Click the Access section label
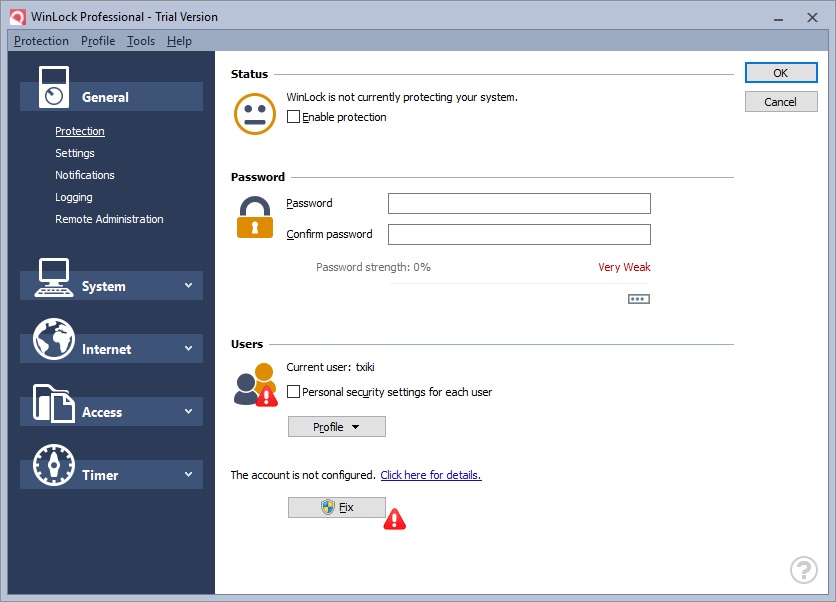Viewport: 836px width, 602px height. pyautogui.click(x=102, y=412)
